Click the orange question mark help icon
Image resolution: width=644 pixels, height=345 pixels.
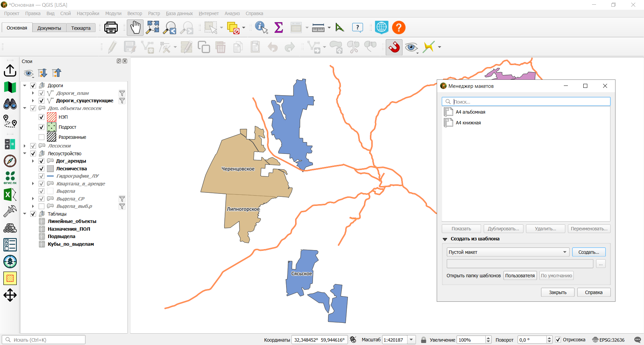point(399,27)
